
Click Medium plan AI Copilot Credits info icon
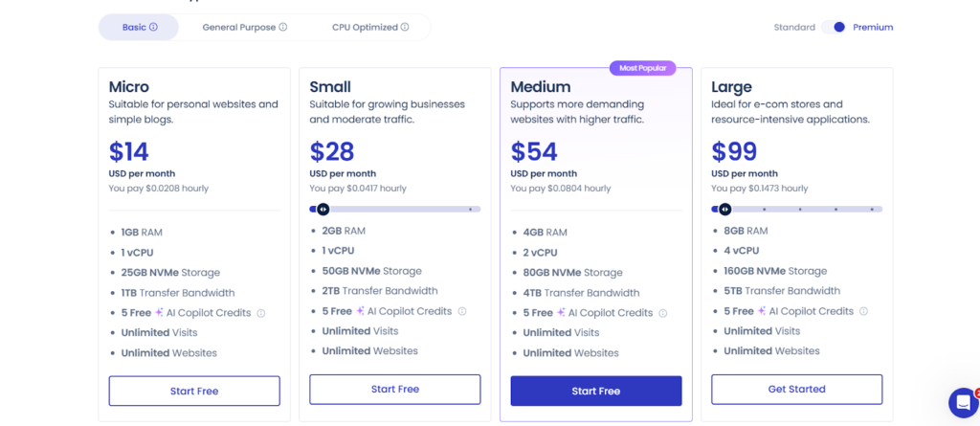tap(663, 313)
